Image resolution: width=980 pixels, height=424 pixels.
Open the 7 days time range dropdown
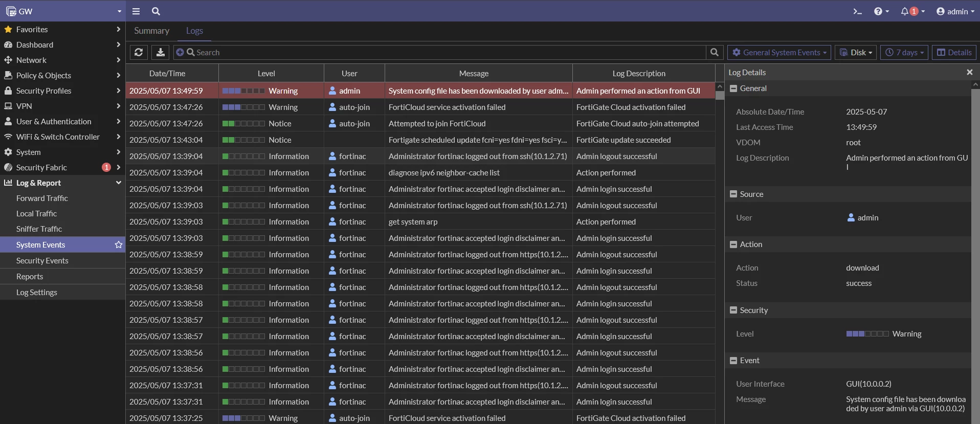click(x=904, y=52)
